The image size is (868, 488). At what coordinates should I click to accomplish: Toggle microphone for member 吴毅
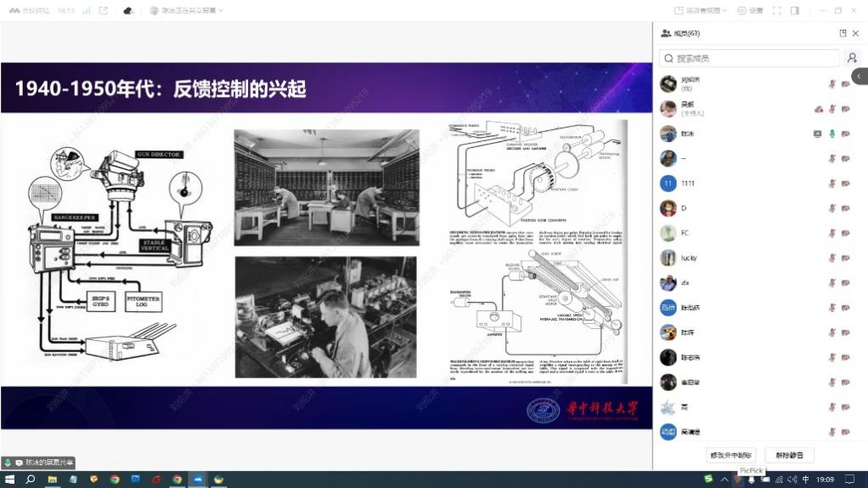click(x=832, y=109)
